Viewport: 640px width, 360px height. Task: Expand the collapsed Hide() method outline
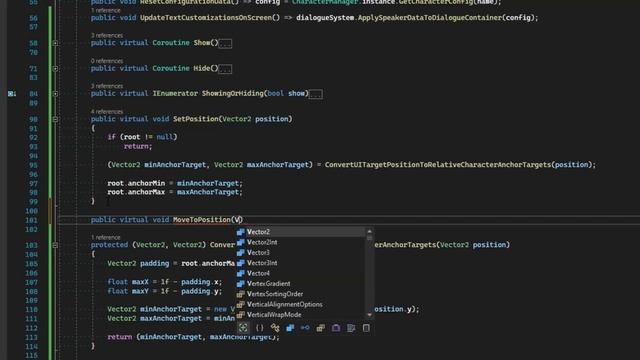click(55, 69)
